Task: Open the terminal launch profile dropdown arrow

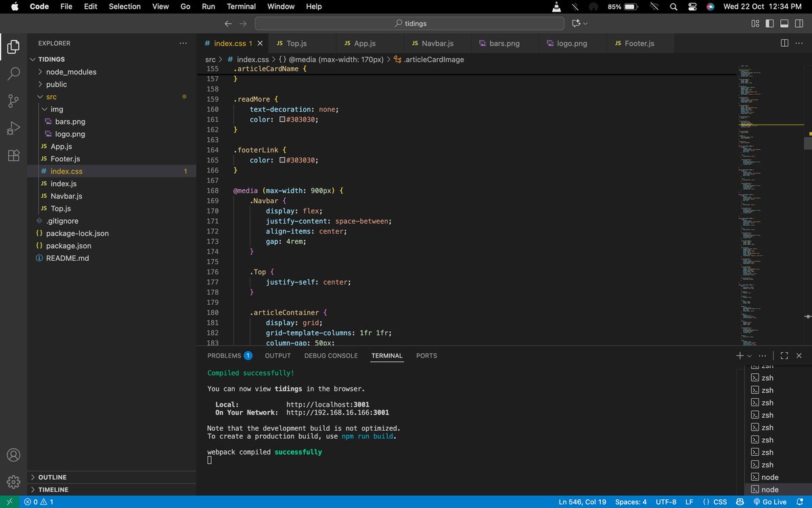Action: [x=749, y=356]
